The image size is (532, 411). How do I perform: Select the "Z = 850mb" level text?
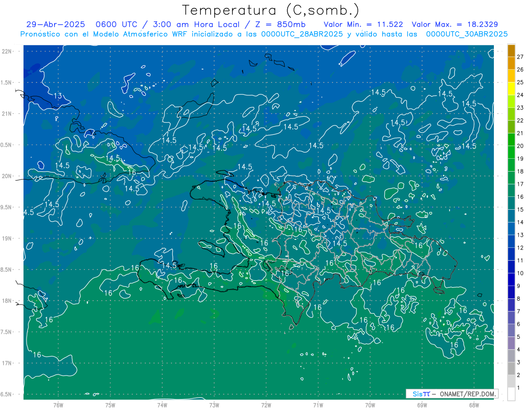279,24
